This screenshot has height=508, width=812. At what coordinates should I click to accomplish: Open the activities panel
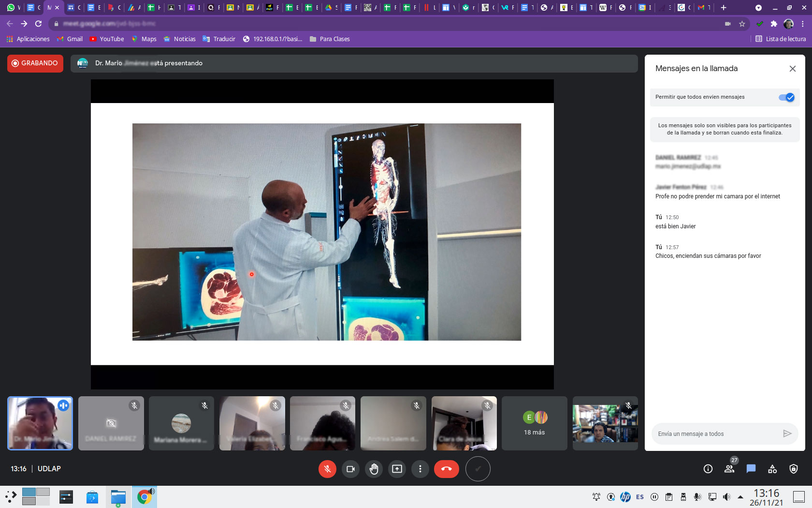click(x=772, y=469)
